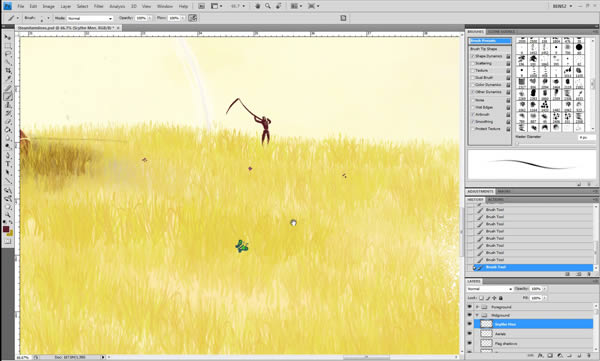Image resolution: width=600 pixels, height=361 pixels.
Task: Select the Lasso tool
Action: click(8, 54)
